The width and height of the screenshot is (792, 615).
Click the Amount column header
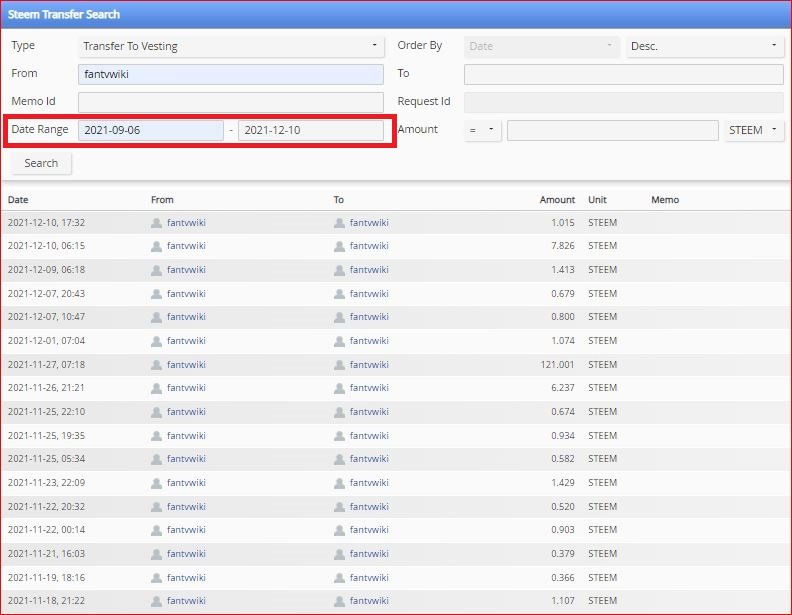(x=557, y=200)
